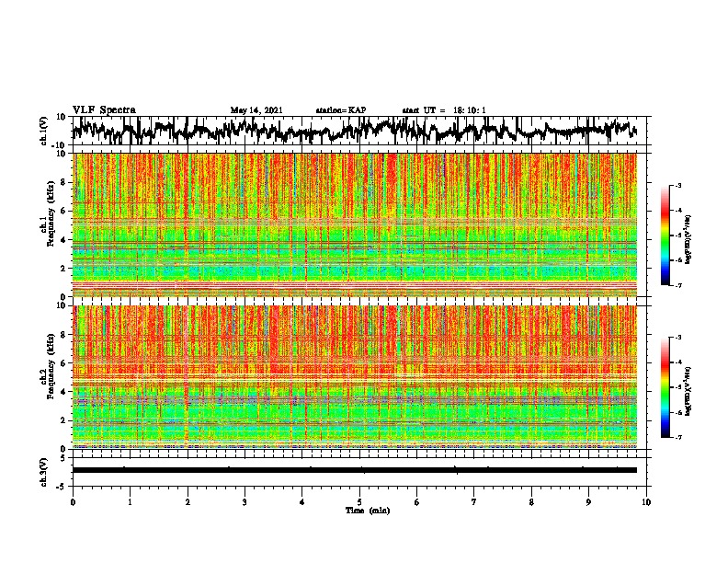Click the ch.2 colorbar "log(PSD)" label

pyautogui.click(x=688, y=391)
